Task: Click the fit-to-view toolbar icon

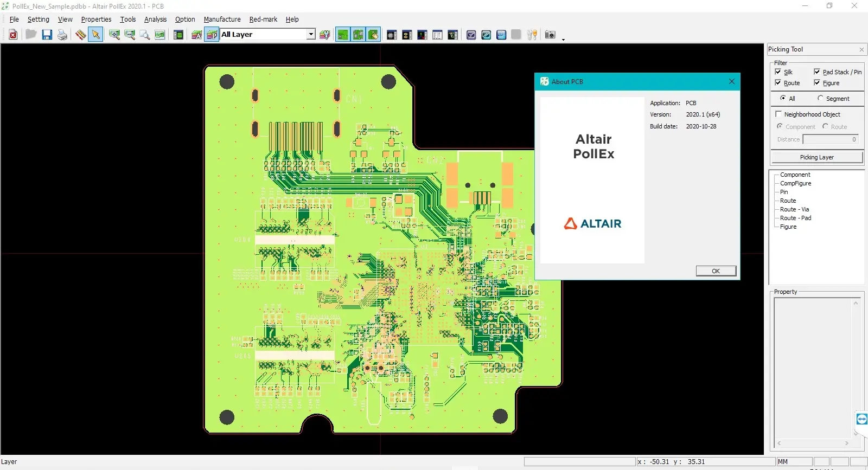Action: point(160,35)
